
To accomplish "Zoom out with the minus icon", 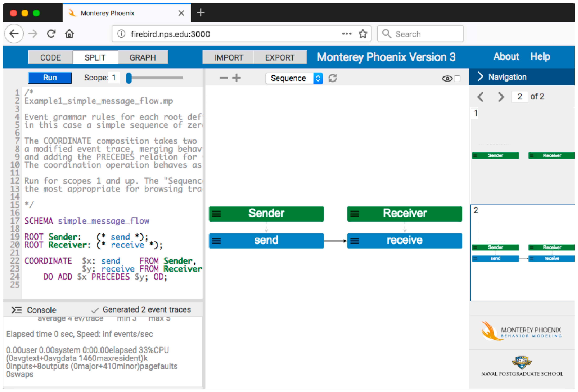I will [224, 78].
